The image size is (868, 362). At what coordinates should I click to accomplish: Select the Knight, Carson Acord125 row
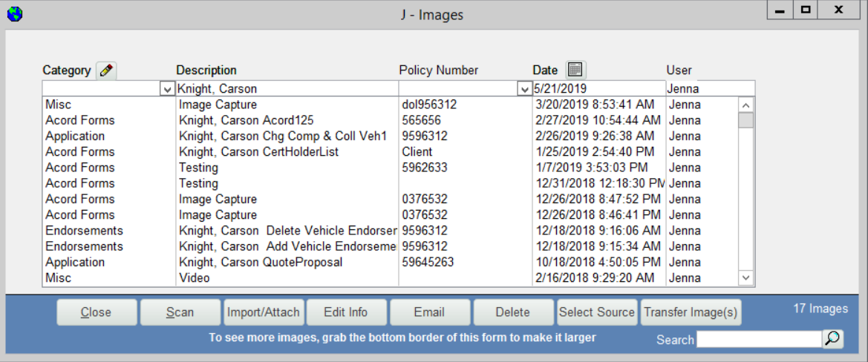point(247,120)
